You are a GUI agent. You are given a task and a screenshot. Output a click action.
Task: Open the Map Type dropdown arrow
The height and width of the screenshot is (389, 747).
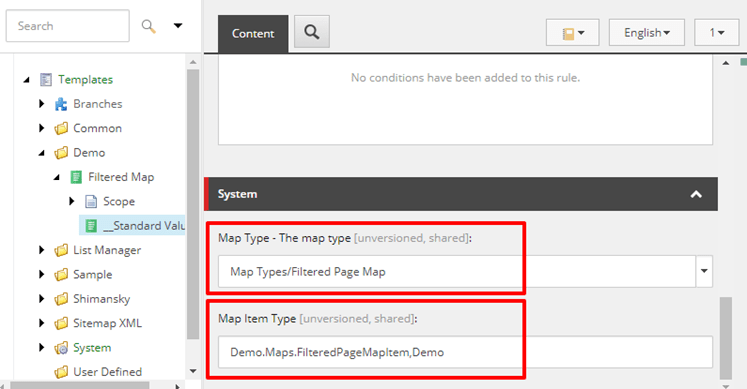(704, 271)
